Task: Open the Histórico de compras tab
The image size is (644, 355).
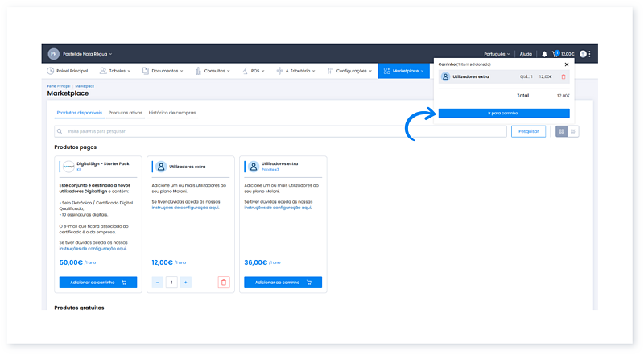Action: (172, 113)
